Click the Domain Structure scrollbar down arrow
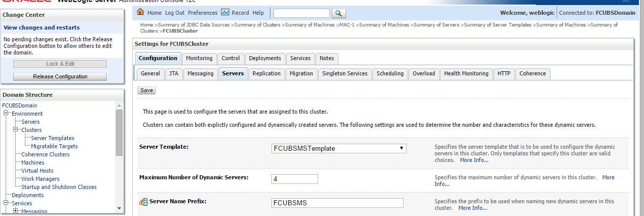This screenshot has width=644, height=216. pos(119,208)
